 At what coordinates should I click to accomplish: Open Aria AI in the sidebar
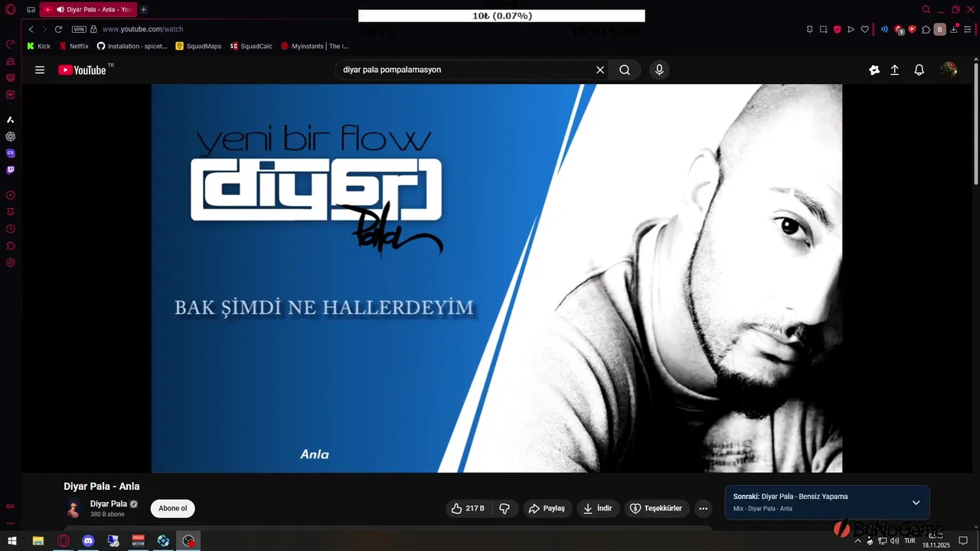(x=11, y=119)
